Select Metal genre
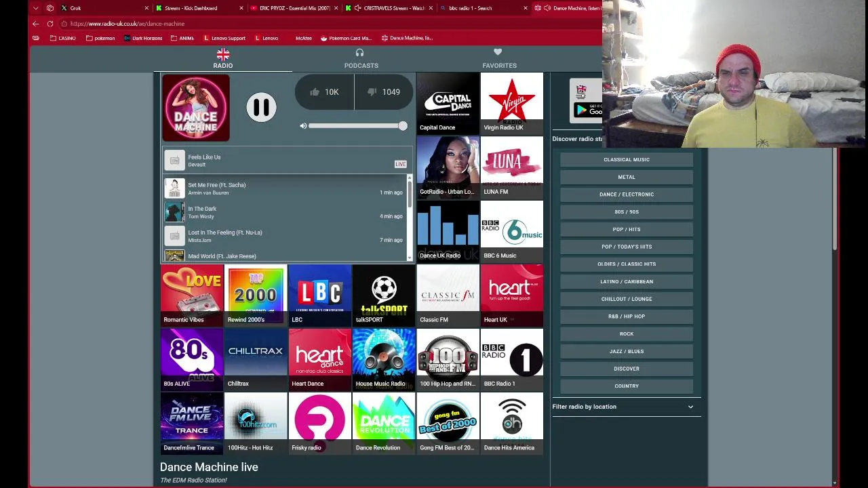The height and width of the screenshot is (488, 868). tap(627, 177)
